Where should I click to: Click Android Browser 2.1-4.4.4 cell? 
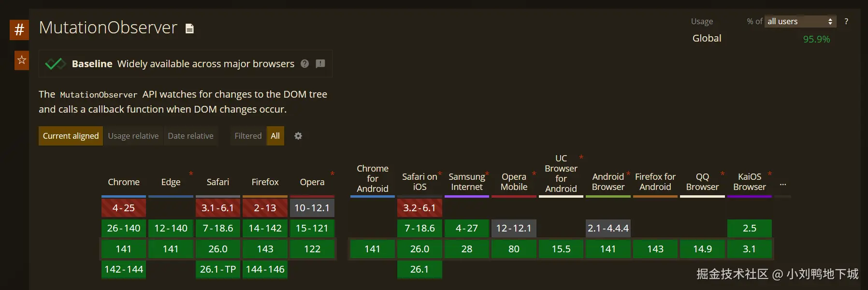coord(608,228)
